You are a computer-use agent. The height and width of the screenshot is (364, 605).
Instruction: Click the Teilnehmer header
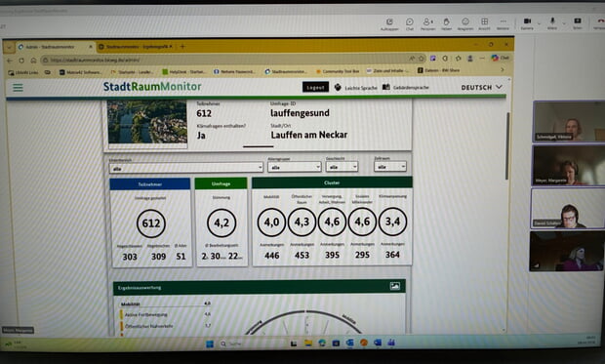(x=150, y=184)
